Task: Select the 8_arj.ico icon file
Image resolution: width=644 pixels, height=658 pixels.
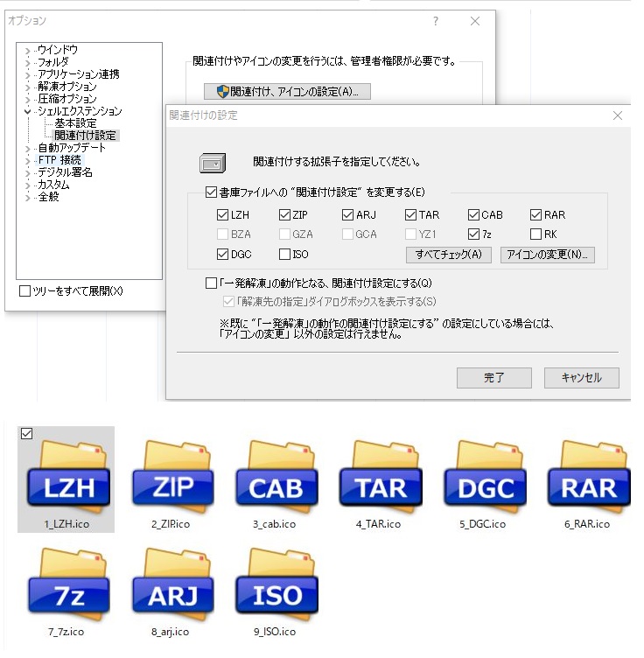Action: point(172,585)
